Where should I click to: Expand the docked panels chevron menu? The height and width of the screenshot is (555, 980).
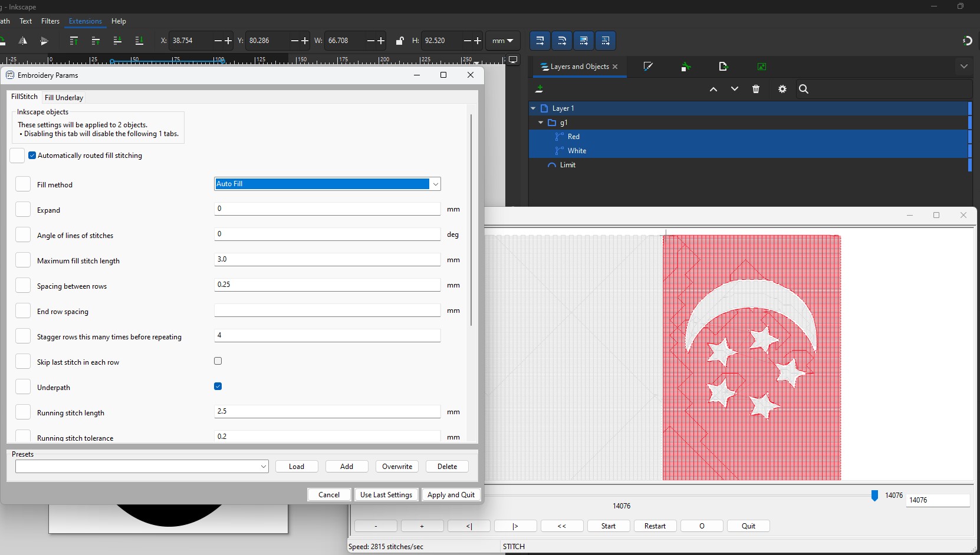coord(964,67)
